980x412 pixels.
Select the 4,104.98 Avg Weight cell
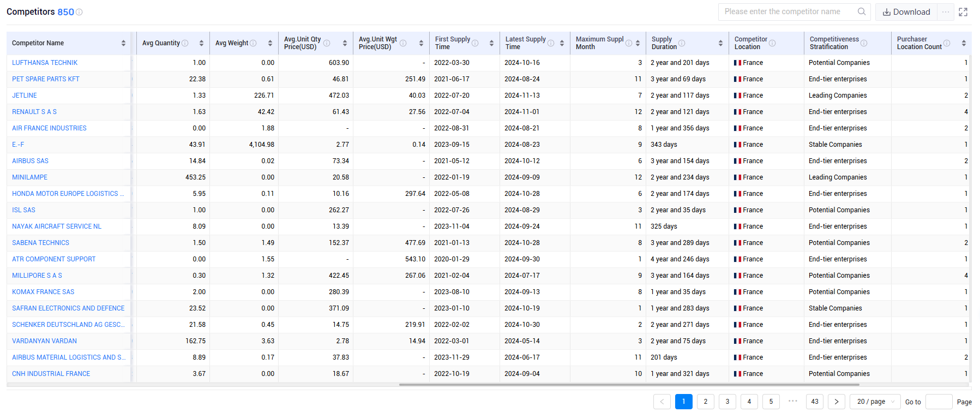[244, 145]
